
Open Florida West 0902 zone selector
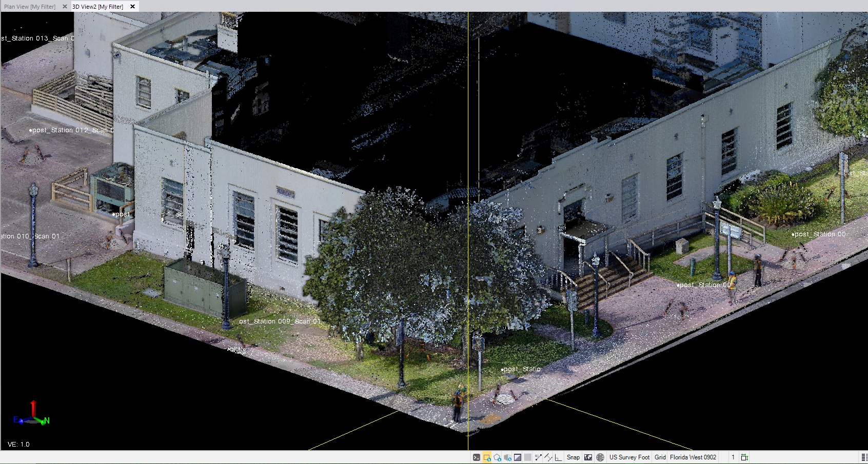[x=693, y=457]
